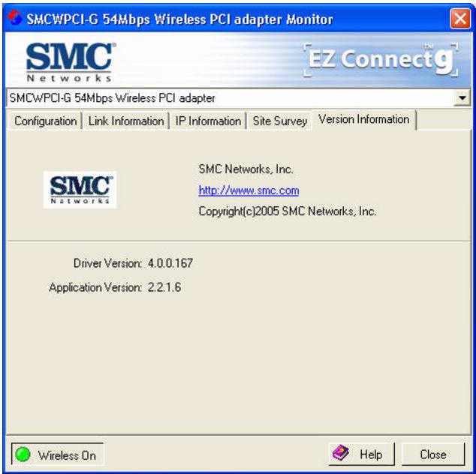This screenshot has width=476, height=474.
Task: Click the small SMC Networks logo thumbnail
Action: coord(80,190)
